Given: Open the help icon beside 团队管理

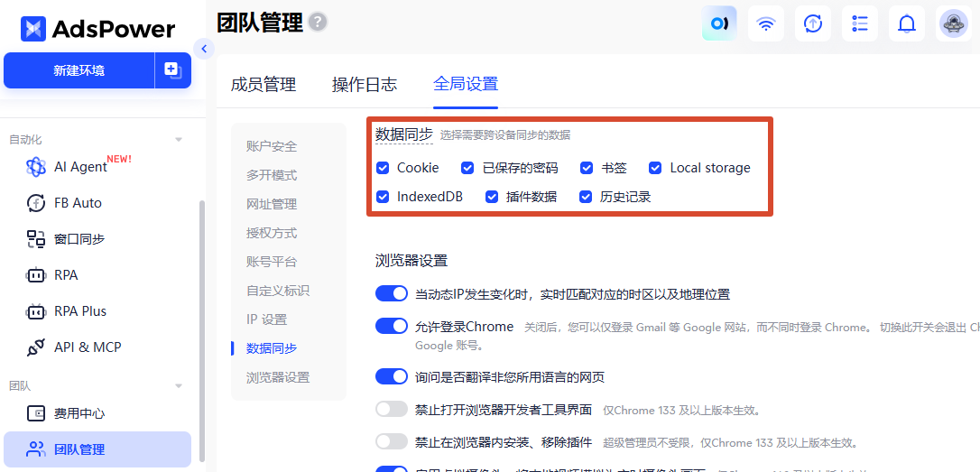Looking at the screenshot, I should pos(319,23).
